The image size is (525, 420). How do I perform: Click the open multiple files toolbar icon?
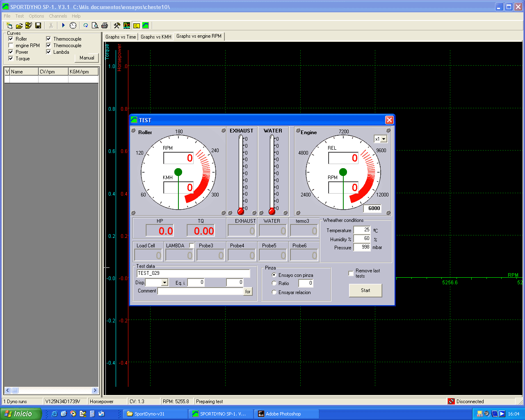click(28, 25)
